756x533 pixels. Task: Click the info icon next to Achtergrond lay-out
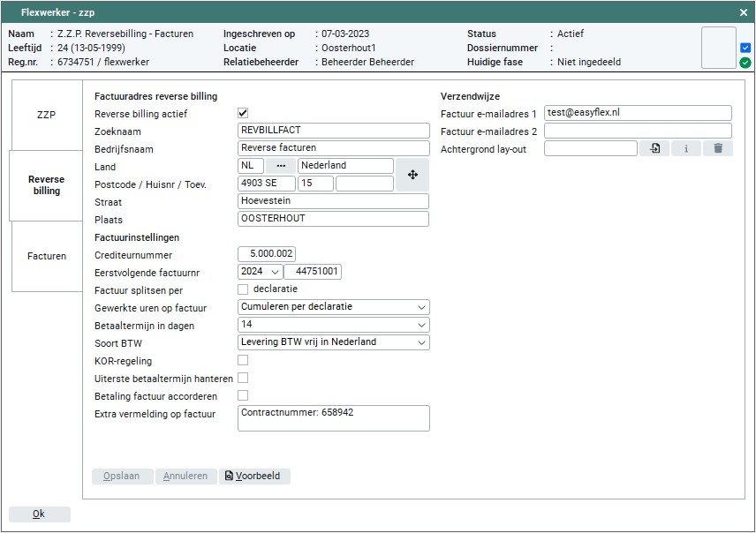click(686, 149)
